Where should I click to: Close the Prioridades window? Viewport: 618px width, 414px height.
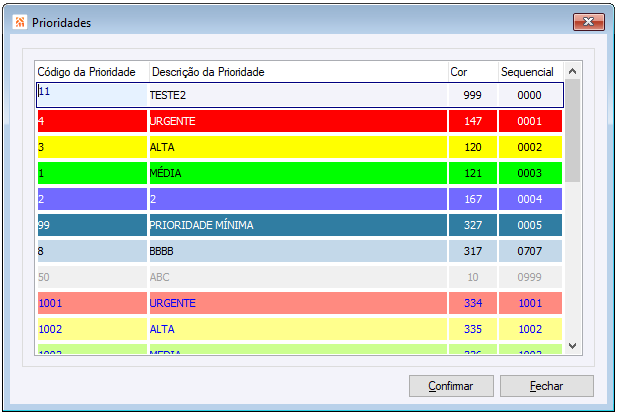(588, 22)
